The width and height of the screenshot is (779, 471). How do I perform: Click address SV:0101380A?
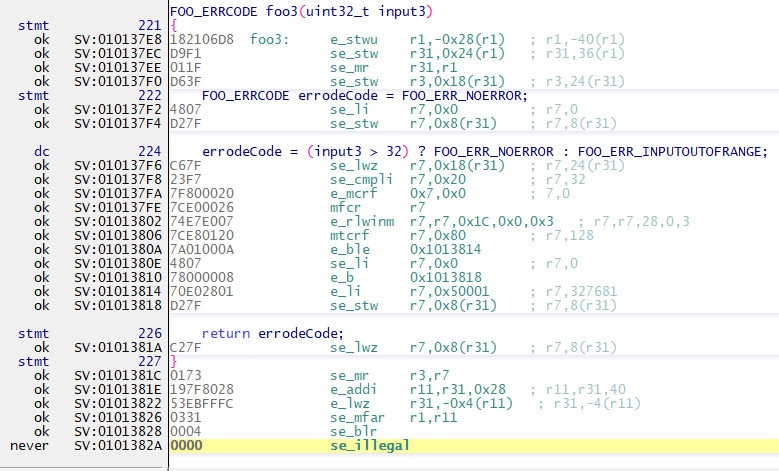[118, 249]
